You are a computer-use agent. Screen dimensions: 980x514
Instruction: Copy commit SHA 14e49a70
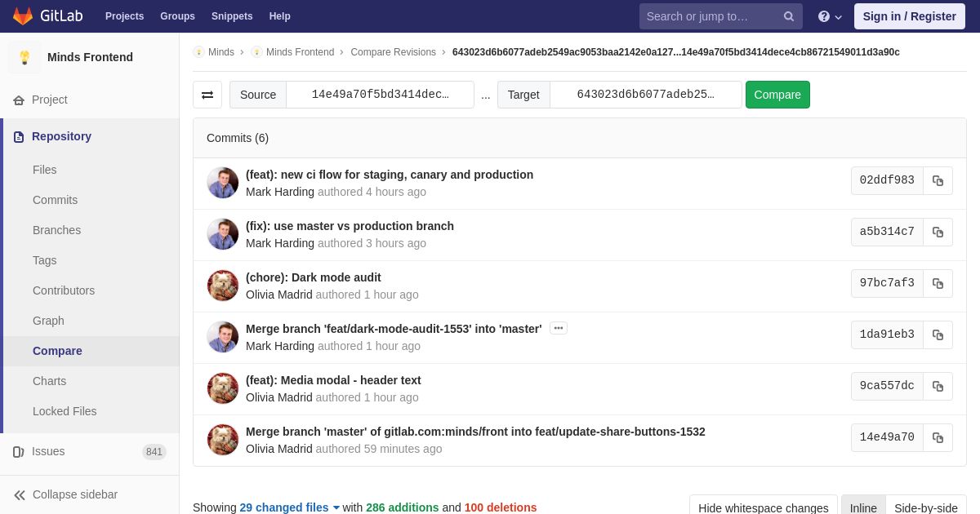click(938, 438)
